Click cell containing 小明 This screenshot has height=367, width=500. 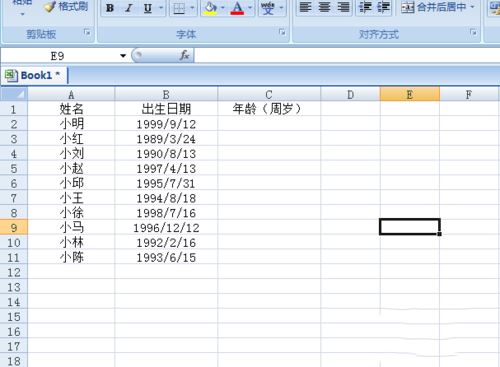click(71, 124)
